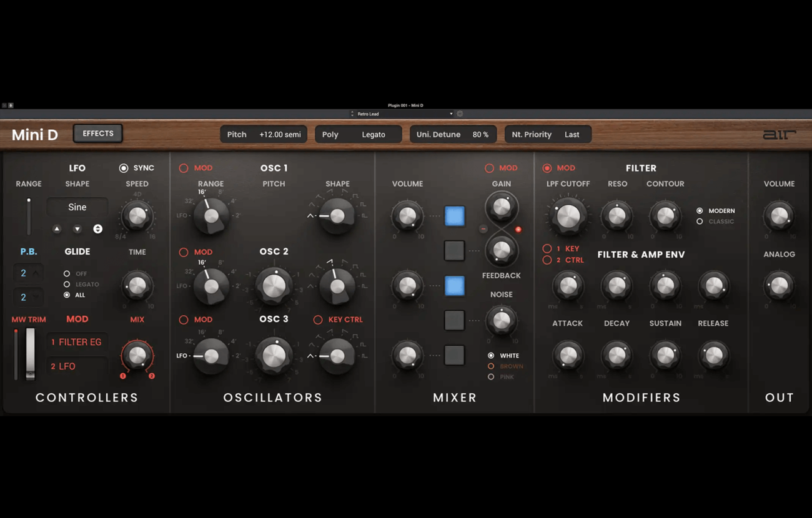This screenshot has width=812, height=518.
Task: Select BROWN noise type
Action: coord(491,366)
